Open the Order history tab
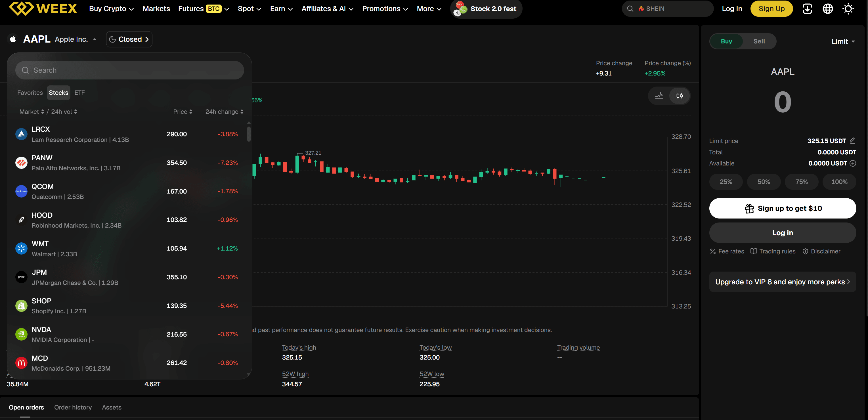 pos(73,407)
